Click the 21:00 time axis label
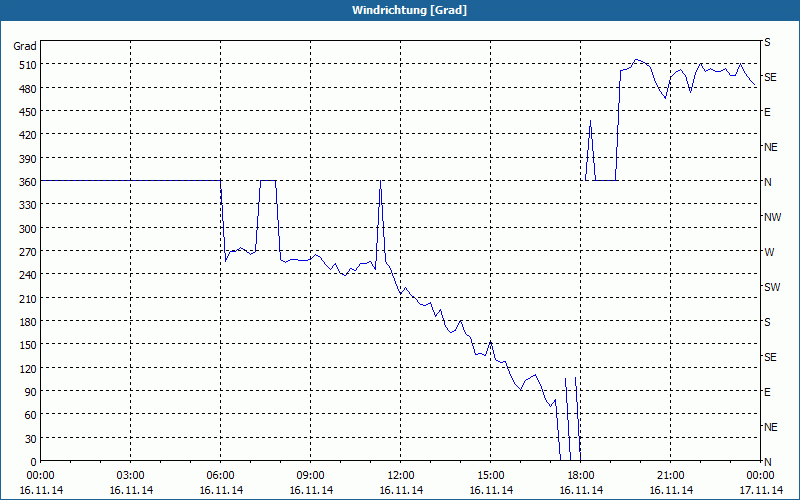The height and width of the screenshot is (500, 800). point(671,476)
